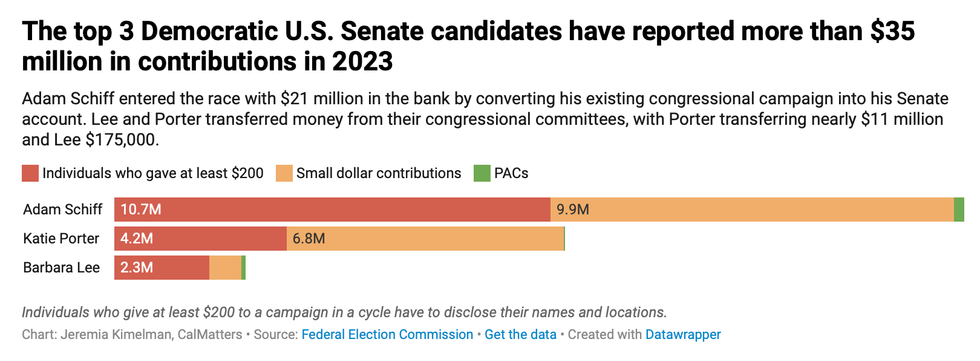Viewport: 980px width, 361px height.
Task: Open the Datawrapper link
Action: 682,334
